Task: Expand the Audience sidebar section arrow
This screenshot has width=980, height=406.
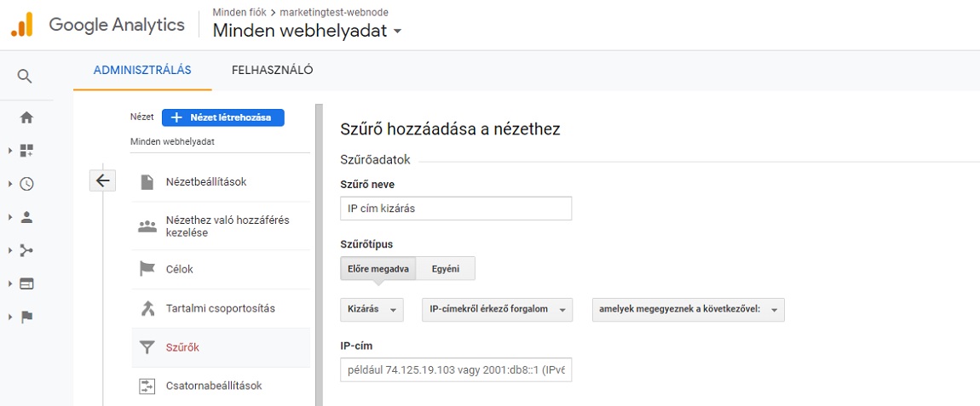Action: coord(9,217)
